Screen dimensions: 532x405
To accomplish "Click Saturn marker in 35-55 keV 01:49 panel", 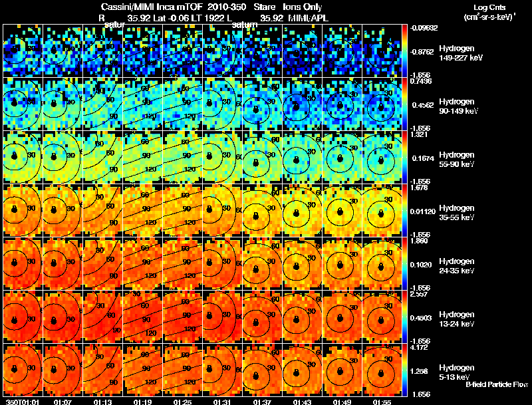I will pyautogui.click(x=340, y=212).
